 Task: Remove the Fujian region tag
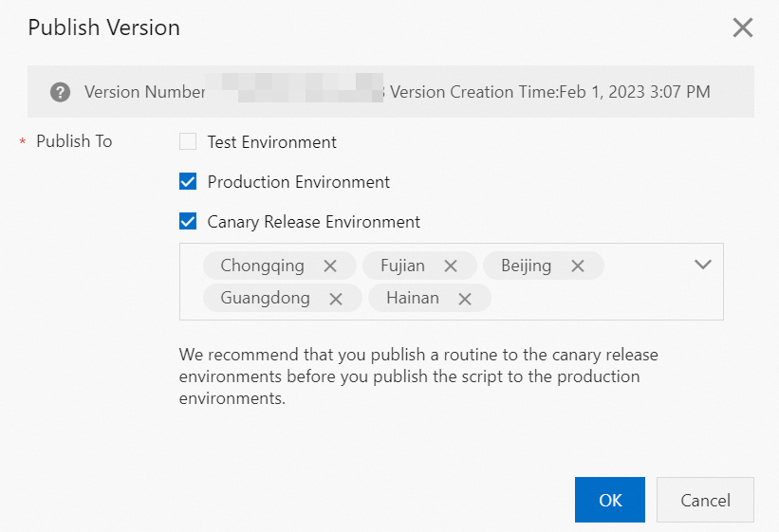click(x=451, y=266)
